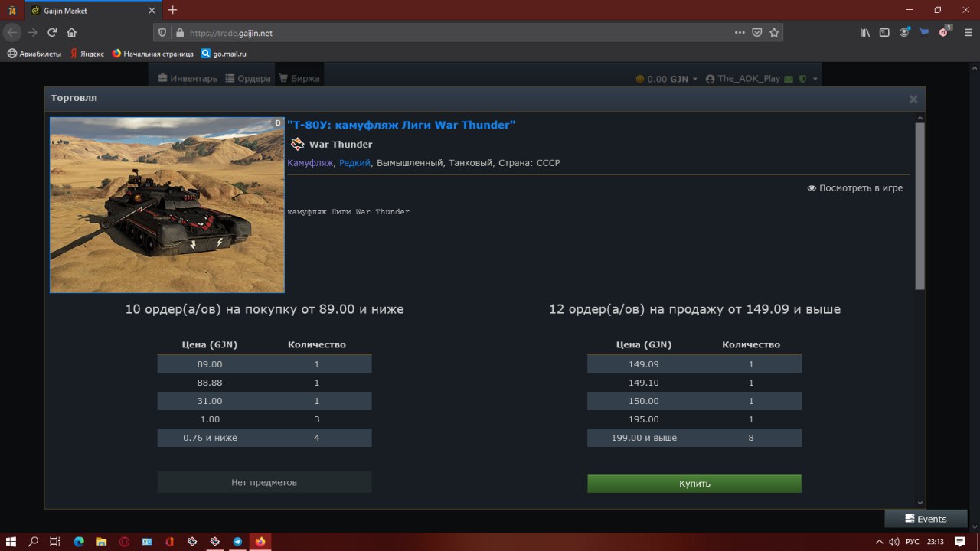The width and height of the screenshot is (980, 551).
Task: Click the dialog vertical scrollbar thumb
Action: (x=920, y=206)
